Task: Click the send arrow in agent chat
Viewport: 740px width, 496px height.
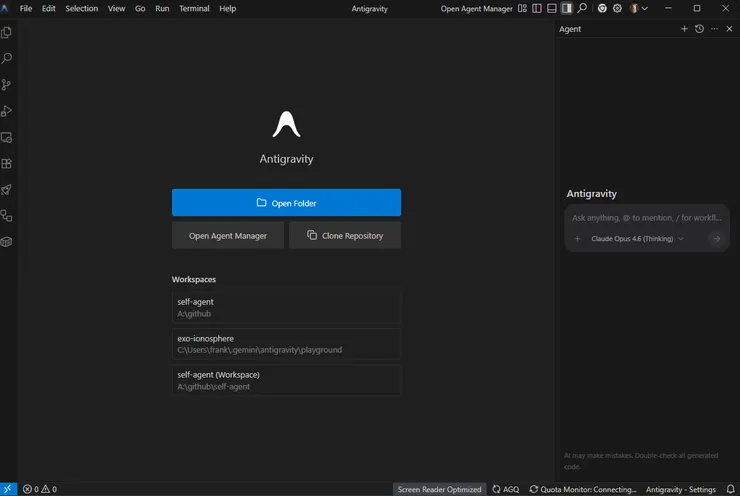Action: (x=717, y=239)
